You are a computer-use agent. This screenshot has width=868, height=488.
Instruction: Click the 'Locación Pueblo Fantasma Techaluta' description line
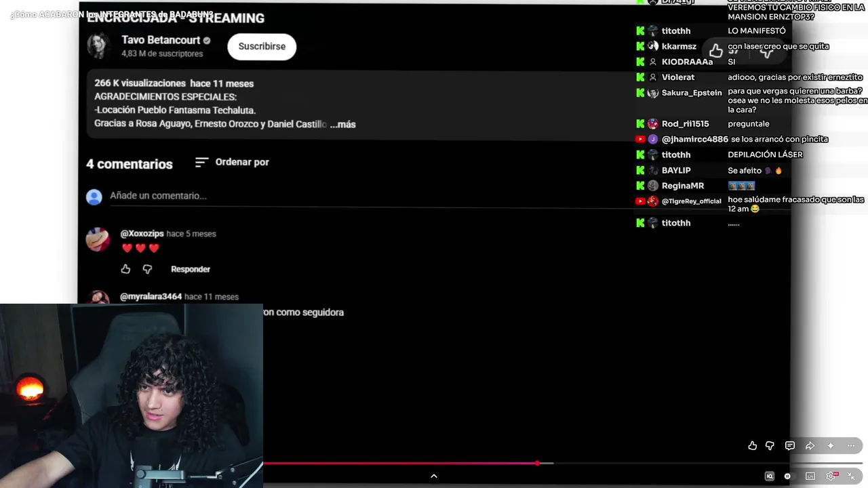click(175, 110)
